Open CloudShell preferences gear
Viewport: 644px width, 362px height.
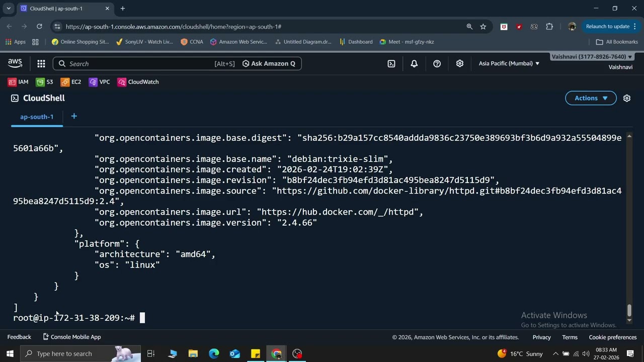(x=627, y=98)
